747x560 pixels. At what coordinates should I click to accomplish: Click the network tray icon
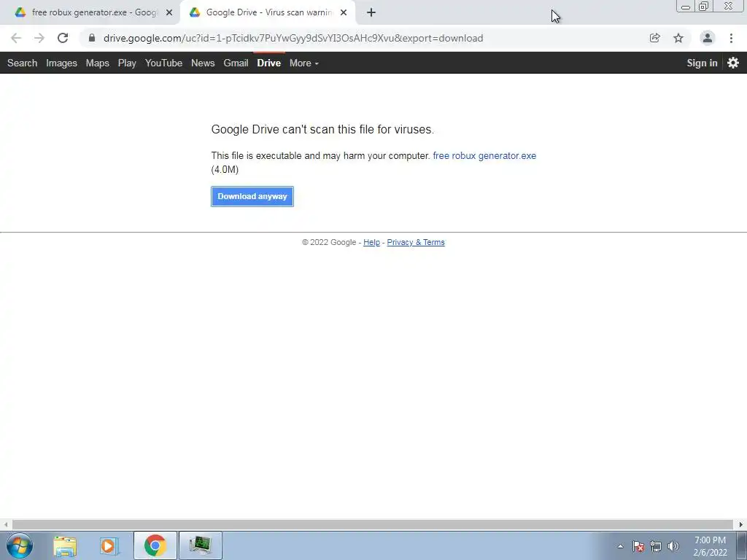click(x=656, y=546)
